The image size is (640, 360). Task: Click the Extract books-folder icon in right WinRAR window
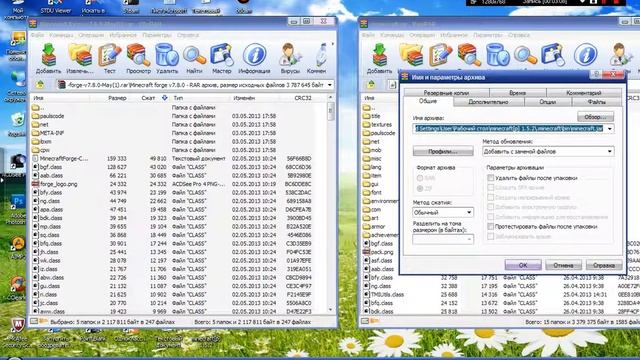pos(411,55)
